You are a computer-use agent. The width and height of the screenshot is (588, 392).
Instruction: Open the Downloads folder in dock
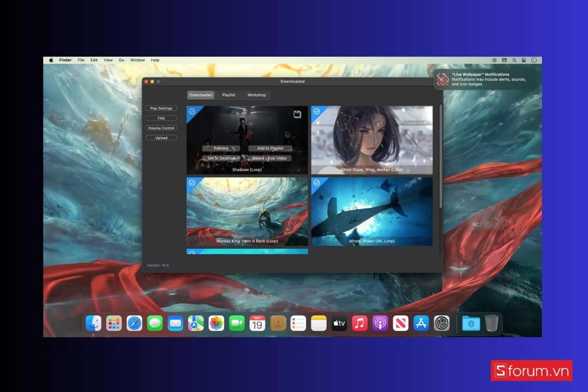pos(471,323)
